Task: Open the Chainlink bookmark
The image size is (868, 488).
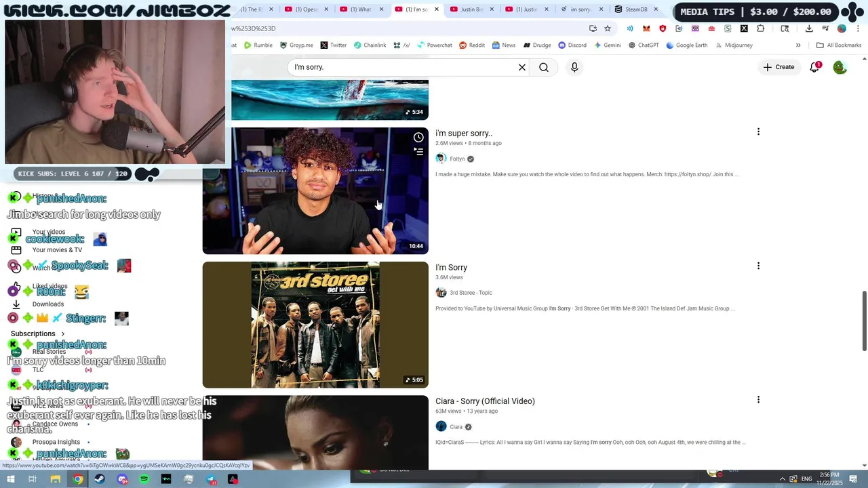Action: pyautogui.click(x=370, y=45)
